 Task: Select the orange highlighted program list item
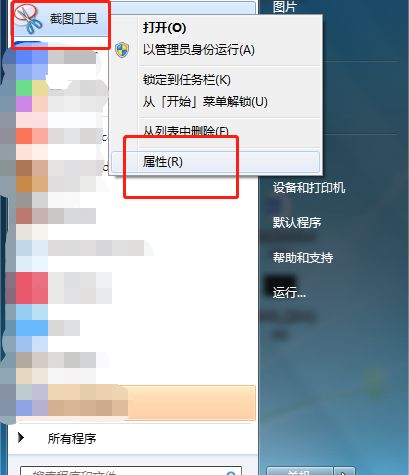click(x=136, y=403)
